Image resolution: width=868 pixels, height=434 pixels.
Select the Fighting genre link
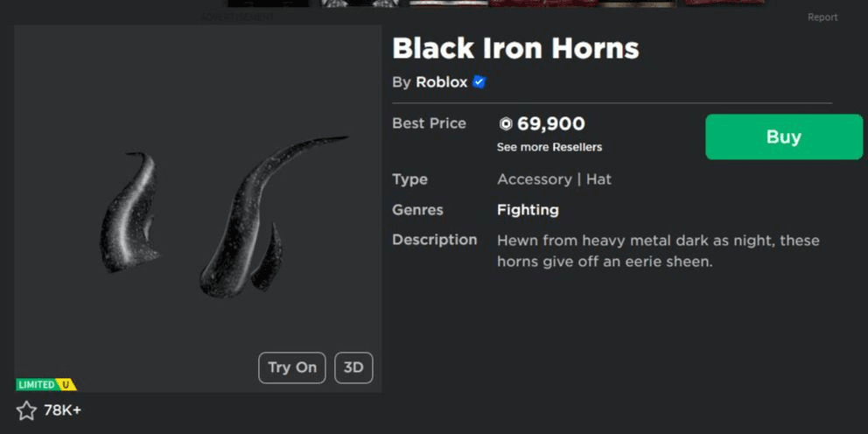pyautogui.click(x=528, y=210)
